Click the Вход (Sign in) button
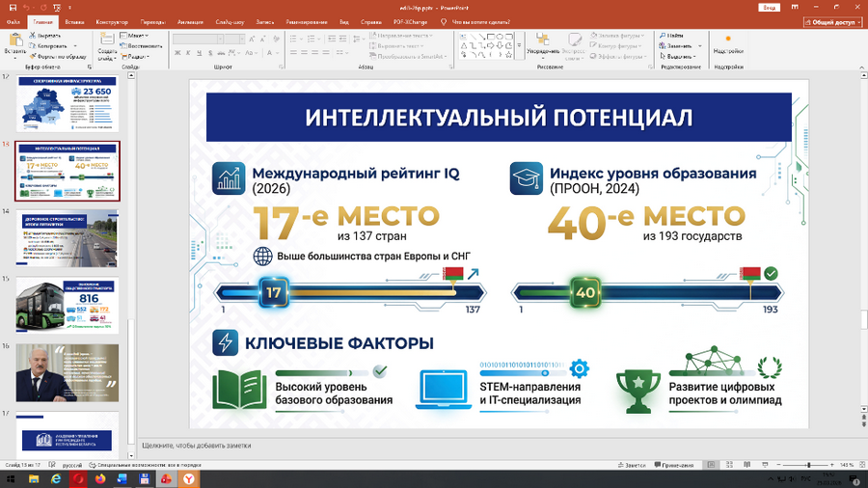Screen dimensions: 868x488 pos(769,7)
